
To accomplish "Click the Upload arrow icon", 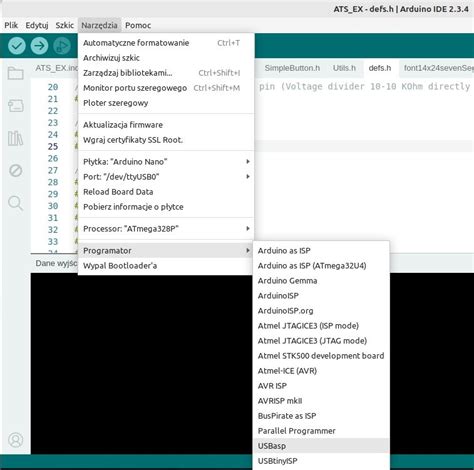I will [39, 46].
